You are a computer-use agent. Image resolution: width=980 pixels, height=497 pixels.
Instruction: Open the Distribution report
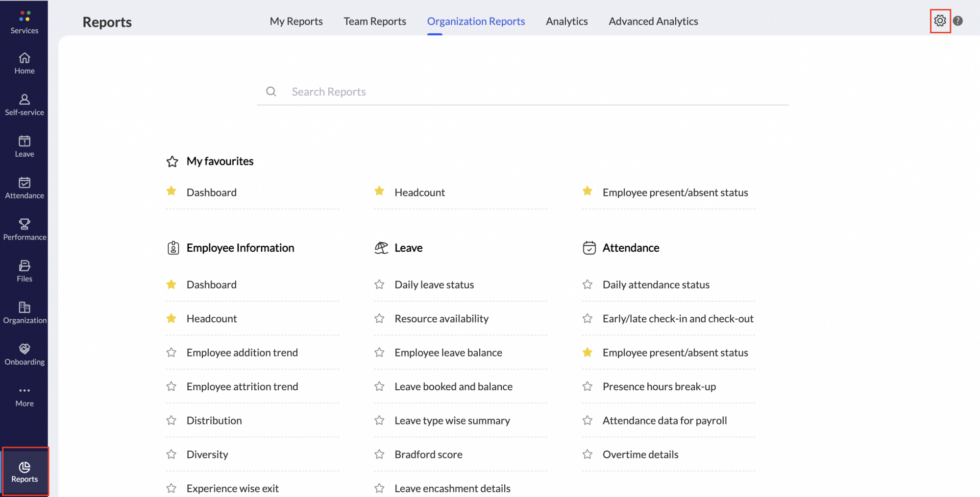click(x=214, y=421)
